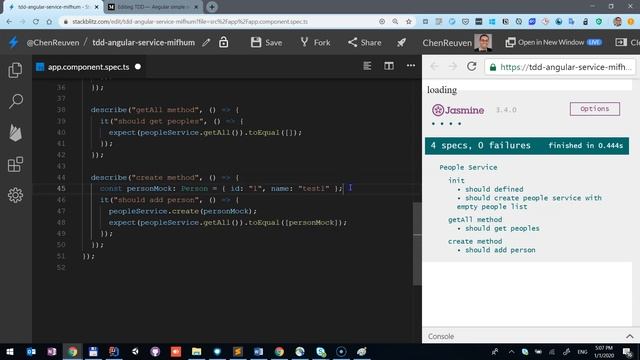Click the tdd-angular-service-mifhum project title
The width and height of the screenshot is (640, 360).
[x=143, y=42]
